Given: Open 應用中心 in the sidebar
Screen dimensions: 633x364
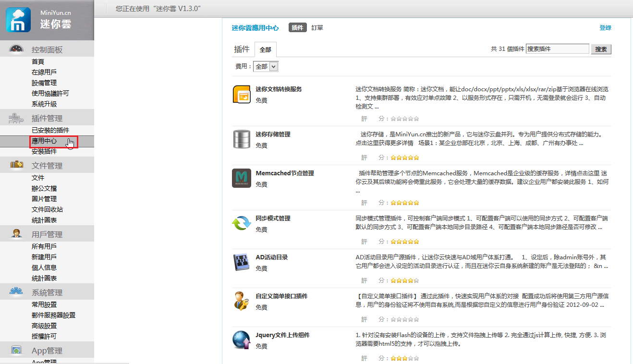Looking at the screenshot, I should click(44, 141).
